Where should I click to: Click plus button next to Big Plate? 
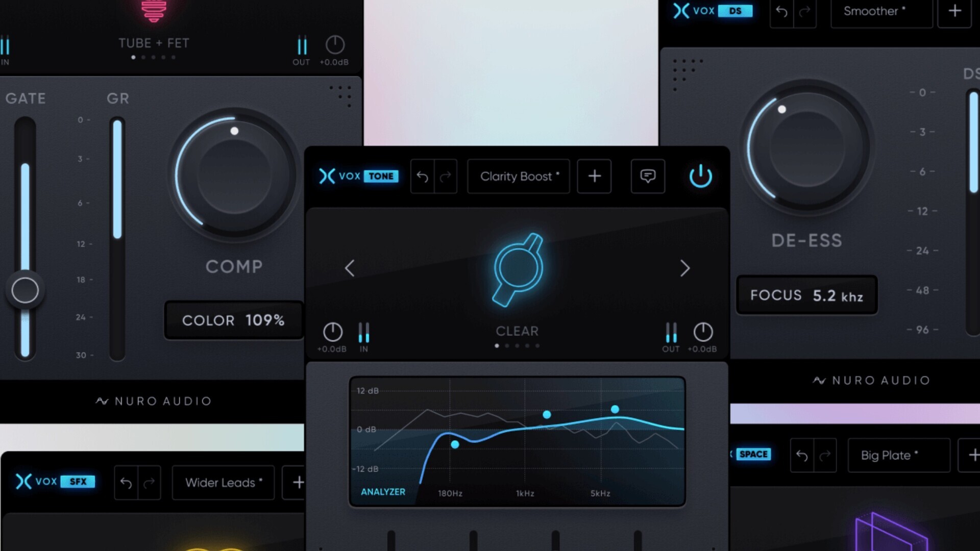coord(971,456)
